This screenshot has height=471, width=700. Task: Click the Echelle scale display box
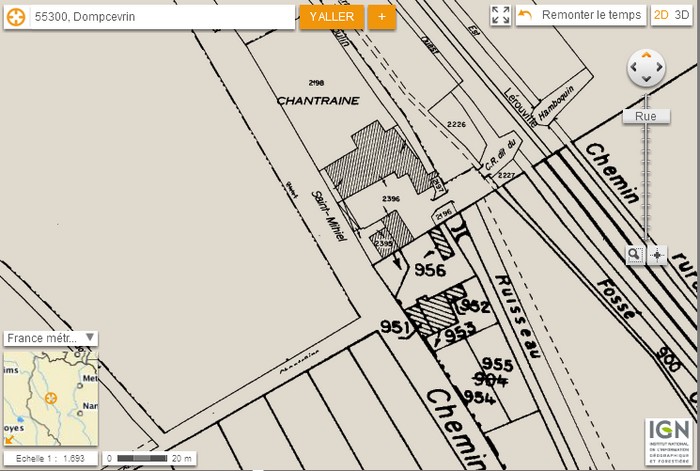coord(50,458)
